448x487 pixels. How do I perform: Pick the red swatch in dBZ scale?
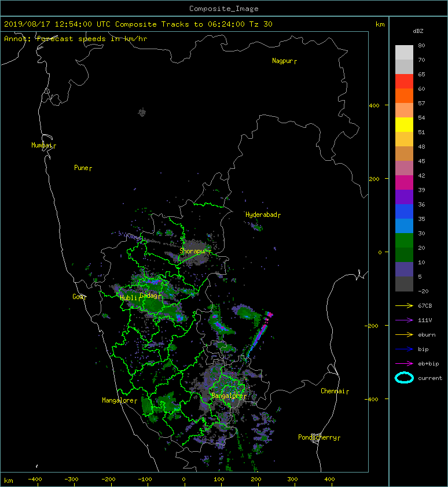click(404, 81)
